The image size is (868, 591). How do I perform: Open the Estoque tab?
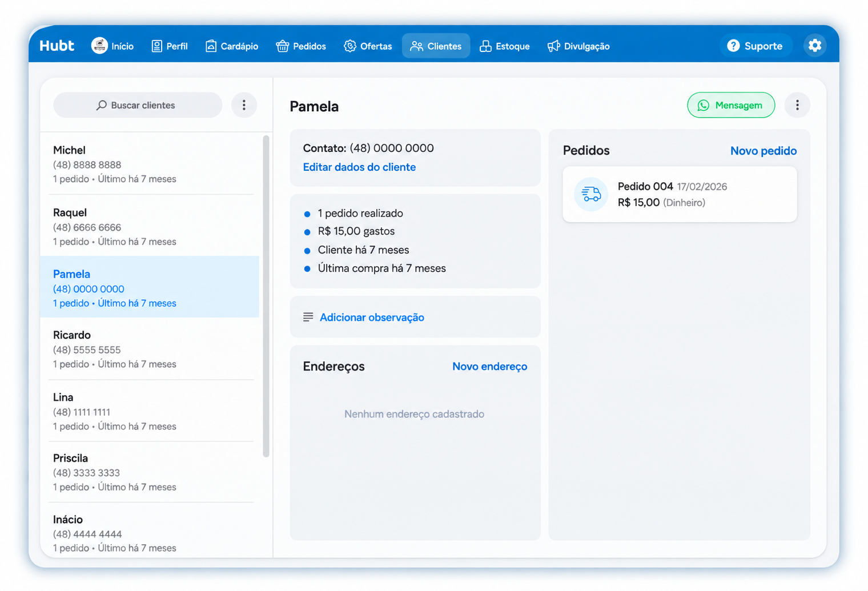505,46
